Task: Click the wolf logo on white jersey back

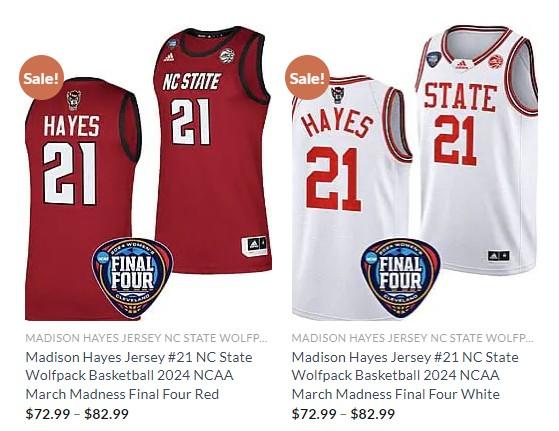Action: tap(337, 95)
